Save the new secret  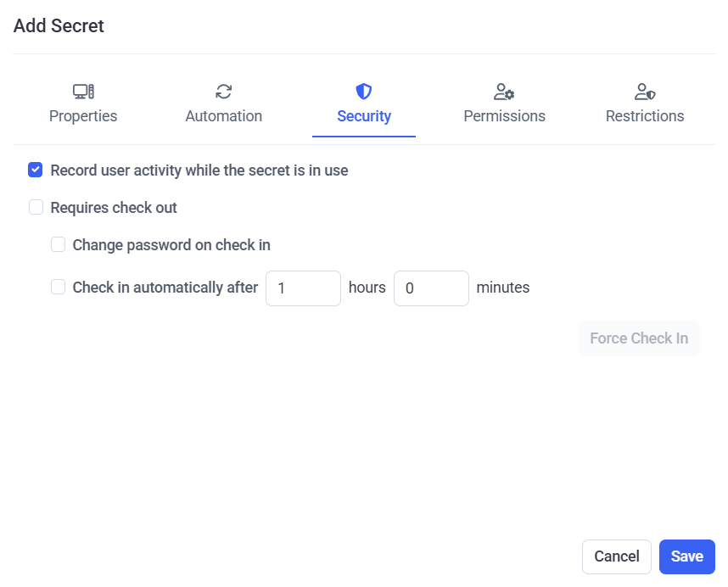(686, 556)
